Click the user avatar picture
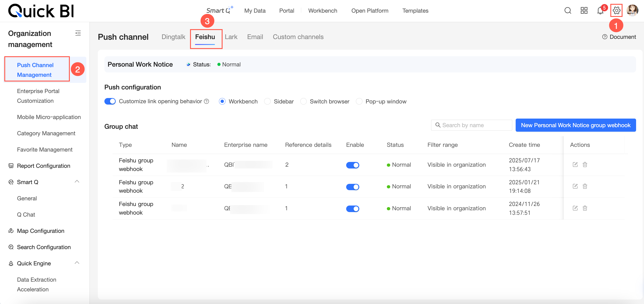This screenshot has height=304, width=644. pos(632,10)
